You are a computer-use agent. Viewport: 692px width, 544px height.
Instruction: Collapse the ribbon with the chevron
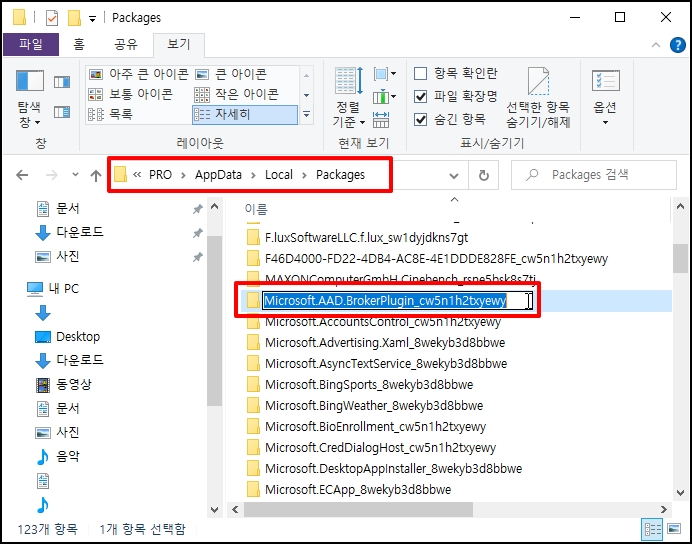(656, 45)
